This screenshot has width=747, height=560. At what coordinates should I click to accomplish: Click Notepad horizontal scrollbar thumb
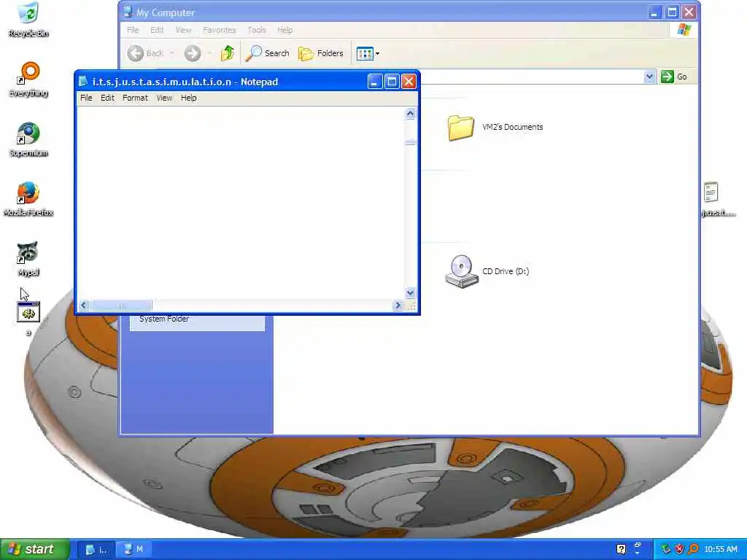(x=121, y=306)
